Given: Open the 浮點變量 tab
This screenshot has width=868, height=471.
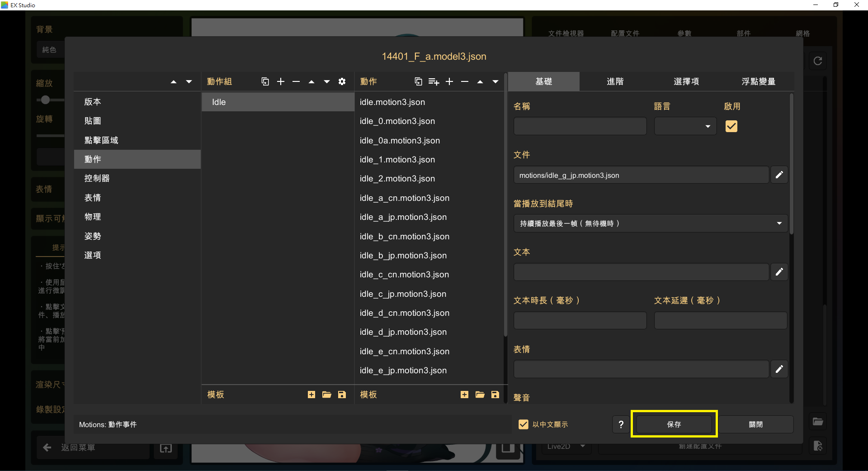Looking at the screenshot, I should tap(758, 81).
